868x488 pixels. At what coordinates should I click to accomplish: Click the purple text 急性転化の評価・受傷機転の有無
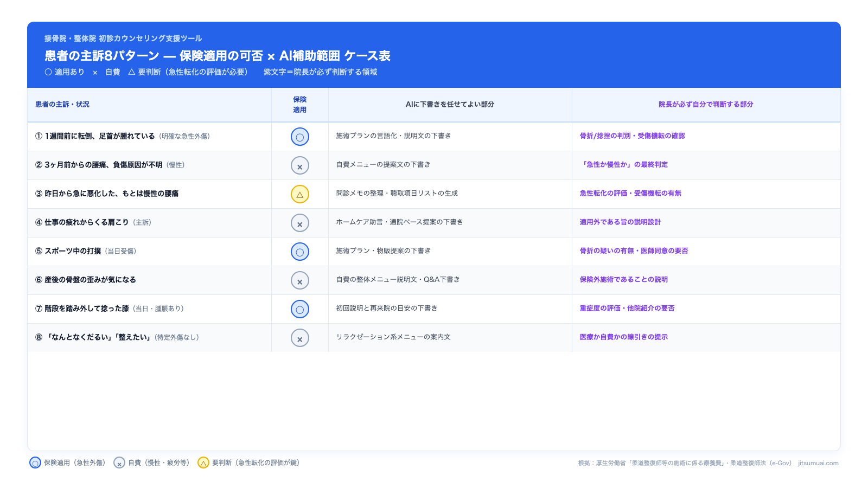630,193
